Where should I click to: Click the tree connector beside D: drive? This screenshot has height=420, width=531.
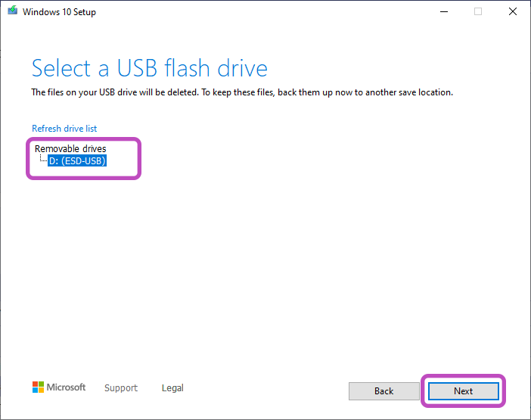pos(42,160)
